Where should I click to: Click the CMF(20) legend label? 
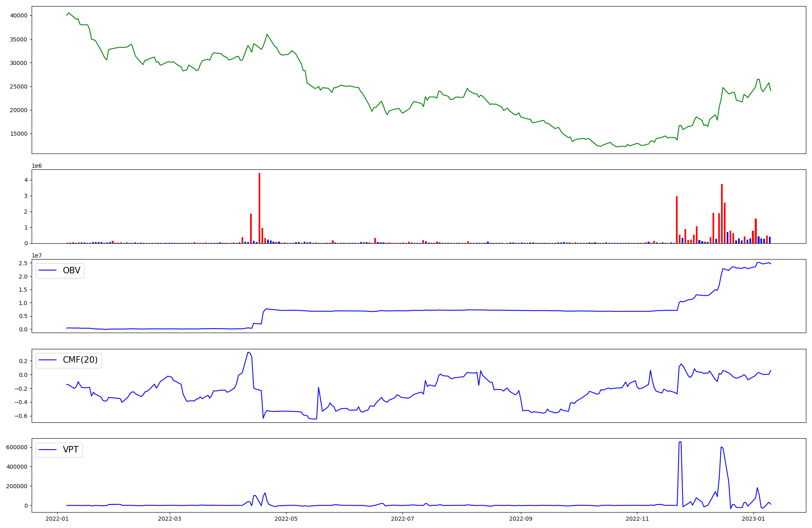click(80, 360)
